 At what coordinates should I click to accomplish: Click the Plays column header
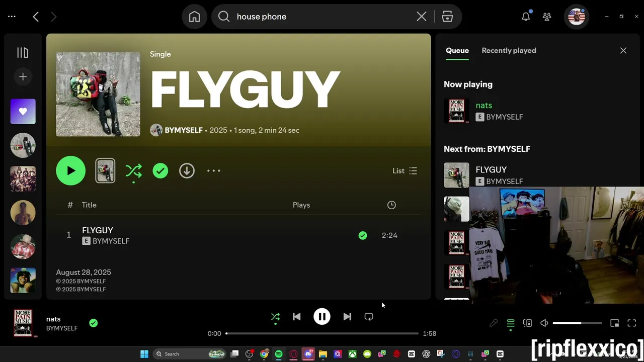(x=301, y=205)
